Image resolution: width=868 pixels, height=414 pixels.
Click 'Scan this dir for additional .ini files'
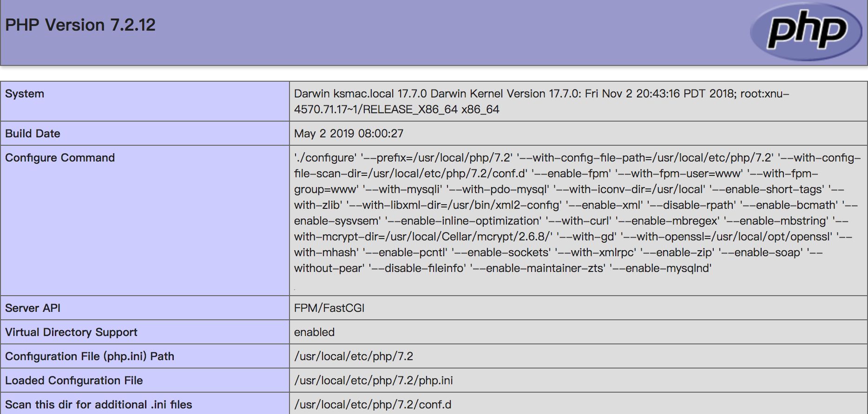[99, 405]
